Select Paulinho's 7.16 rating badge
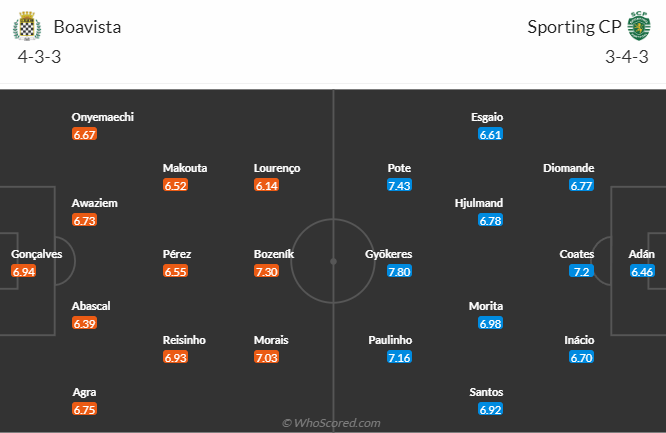Screen dimensions: 666x433 (399, 357)
